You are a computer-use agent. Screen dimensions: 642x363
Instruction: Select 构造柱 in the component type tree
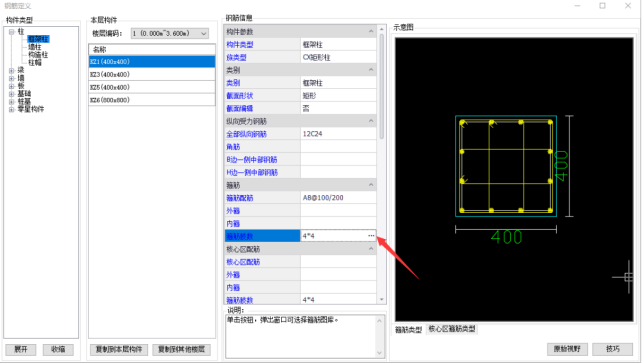pos(38,54)
